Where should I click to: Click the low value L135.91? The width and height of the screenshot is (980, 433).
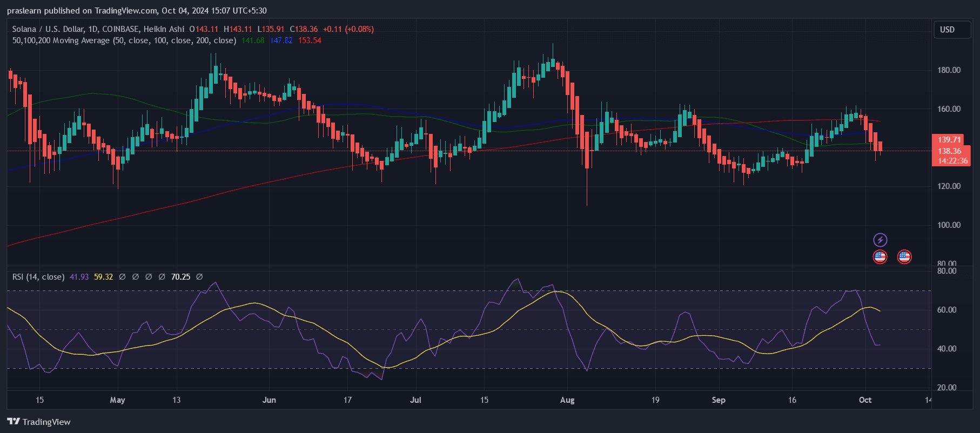(x=271, y=29)
